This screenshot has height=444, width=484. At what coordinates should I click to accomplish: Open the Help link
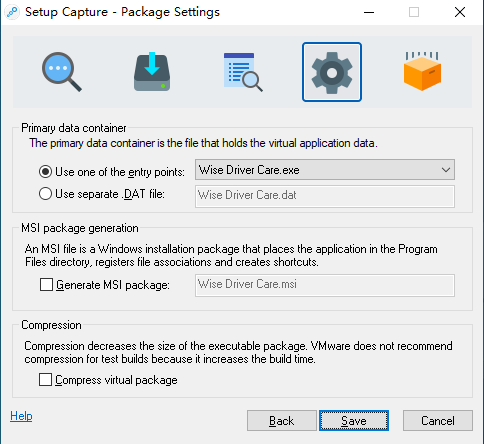(x=21, y=416)
